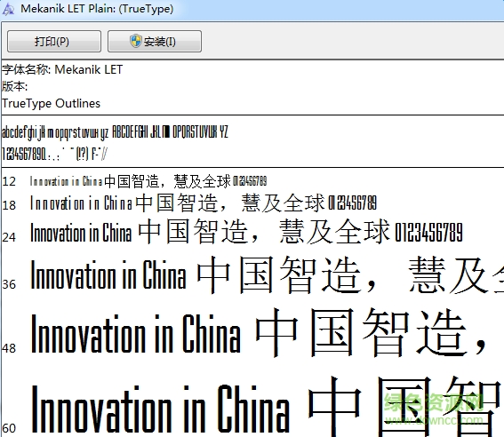Click the 安装(I) install button

(x=155, y=41)
